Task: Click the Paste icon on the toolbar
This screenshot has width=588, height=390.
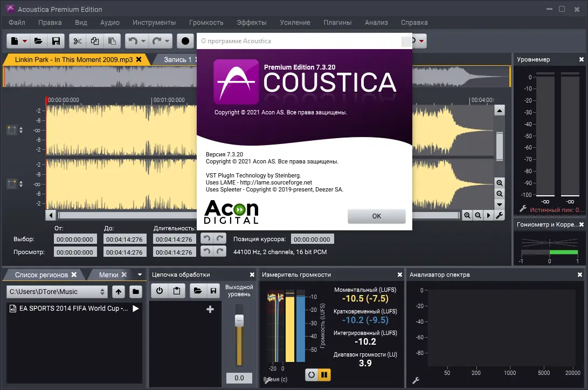Action: coord(112,41)
